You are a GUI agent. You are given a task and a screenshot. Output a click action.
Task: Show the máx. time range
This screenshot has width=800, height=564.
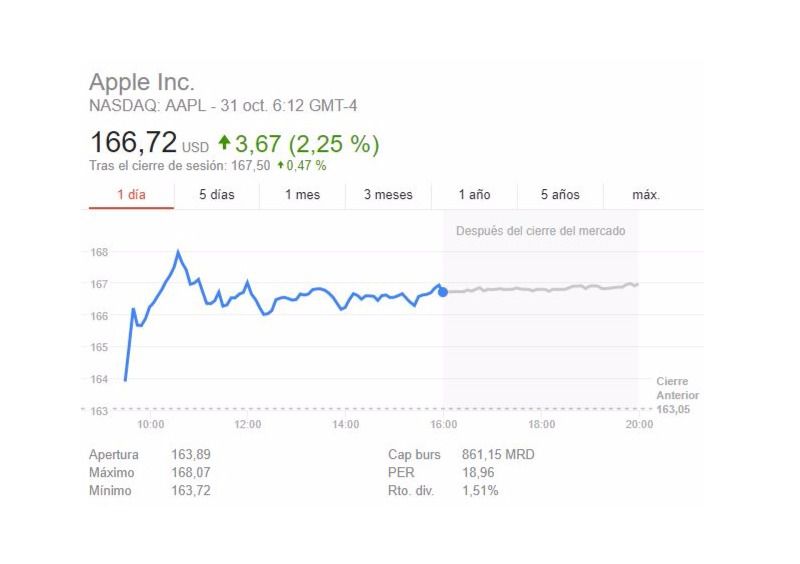[646, 195]
